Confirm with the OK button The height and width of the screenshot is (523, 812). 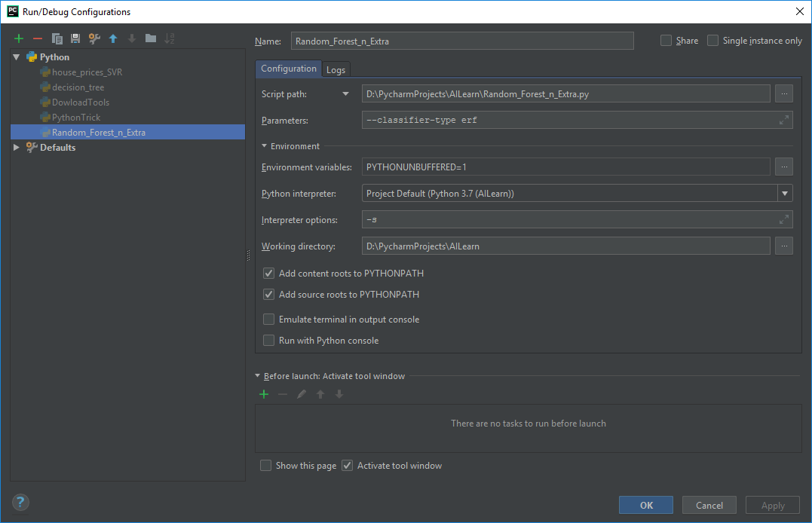click(x=646, y=505)
